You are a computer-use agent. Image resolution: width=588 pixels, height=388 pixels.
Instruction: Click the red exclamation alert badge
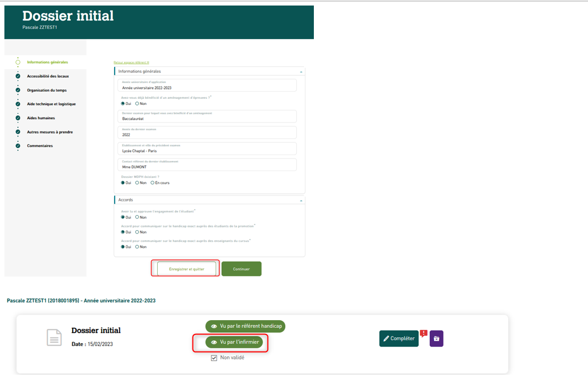click(x=424, y=333)
